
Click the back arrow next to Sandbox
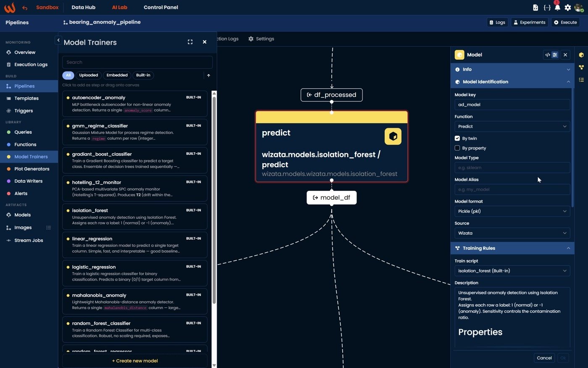[x=25, y=8]
